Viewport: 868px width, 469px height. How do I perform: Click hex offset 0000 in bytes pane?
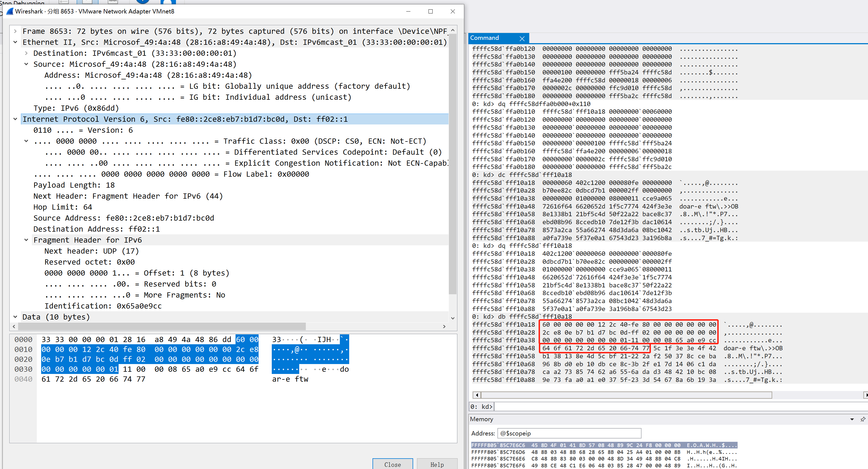(x=23, y=340)
